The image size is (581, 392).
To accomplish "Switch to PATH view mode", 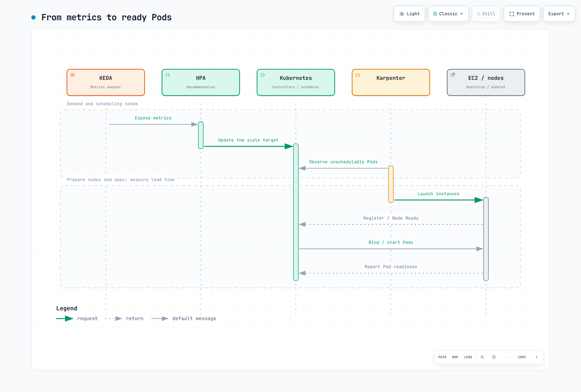I will point(442,357).
